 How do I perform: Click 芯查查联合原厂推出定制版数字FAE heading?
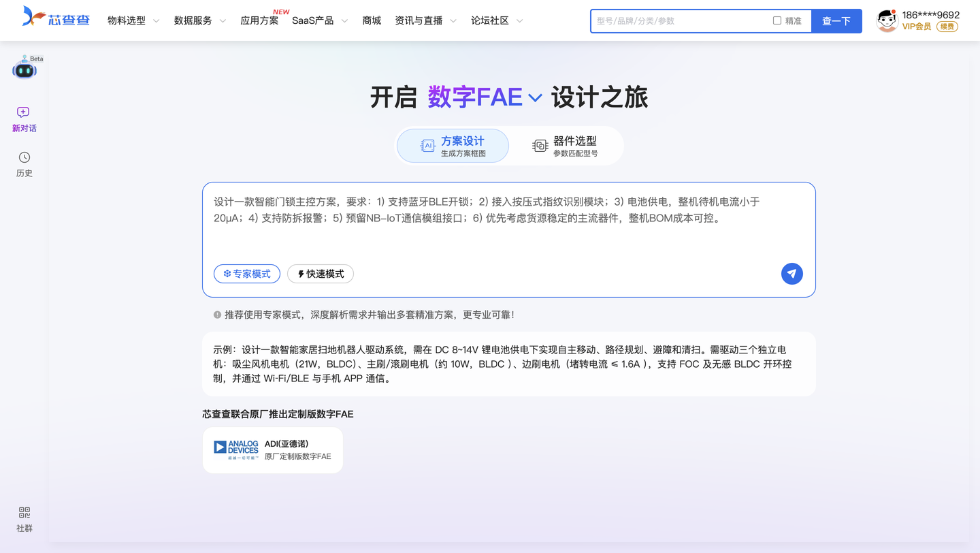pos(278,414)
